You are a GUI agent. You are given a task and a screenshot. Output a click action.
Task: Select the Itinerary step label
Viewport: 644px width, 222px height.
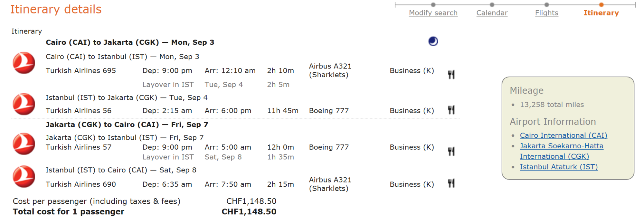pos(601,13)
